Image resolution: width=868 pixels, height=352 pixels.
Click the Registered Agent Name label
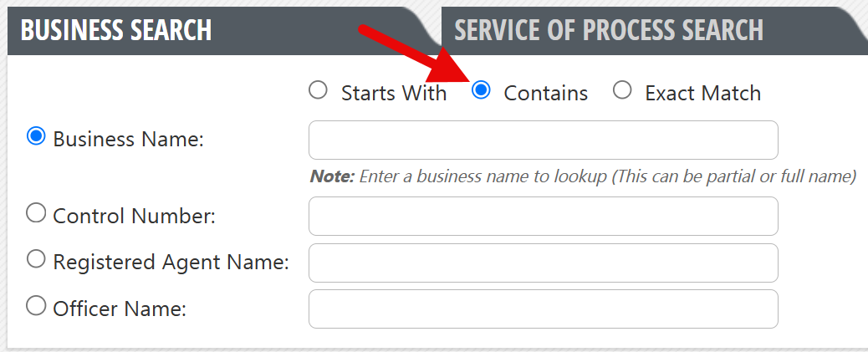(171, 263)
